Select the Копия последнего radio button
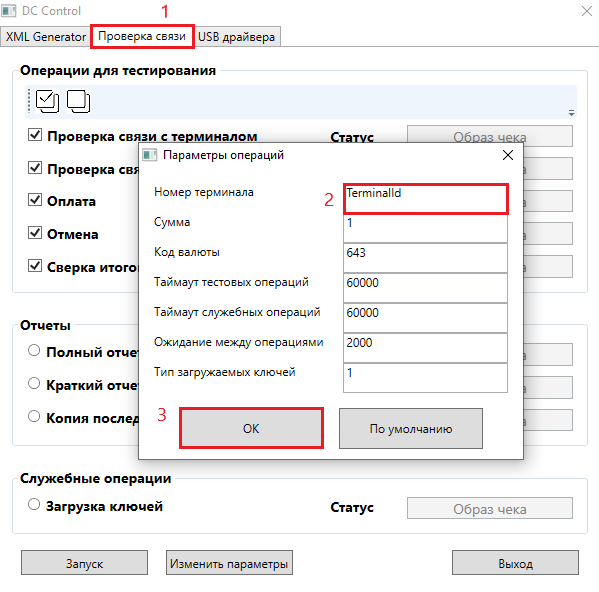 (x=34, y=416)
